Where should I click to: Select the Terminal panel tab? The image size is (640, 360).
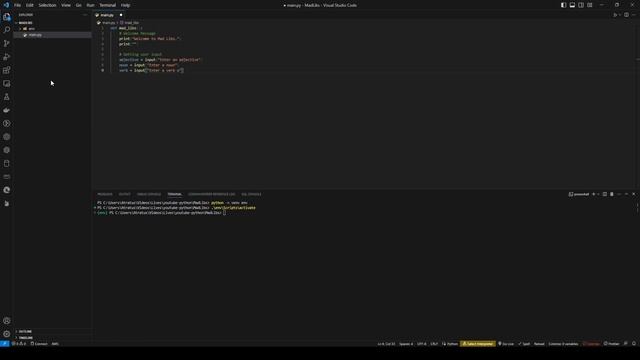pyautogui.click(x=174, y=194)
